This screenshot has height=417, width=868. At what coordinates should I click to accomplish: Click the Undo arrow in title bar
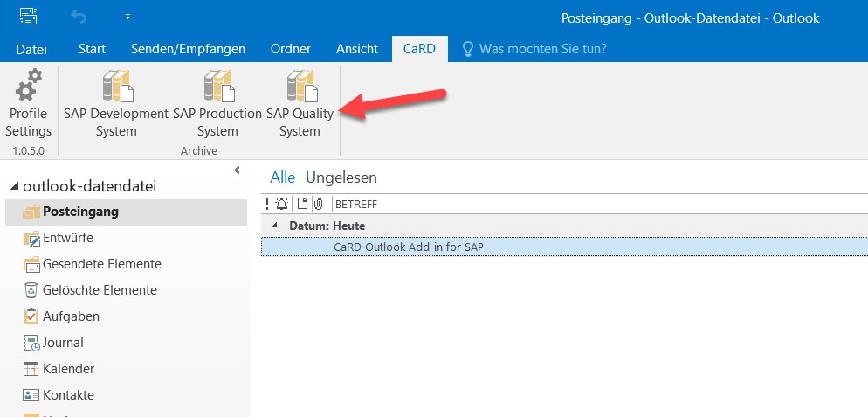79,17
